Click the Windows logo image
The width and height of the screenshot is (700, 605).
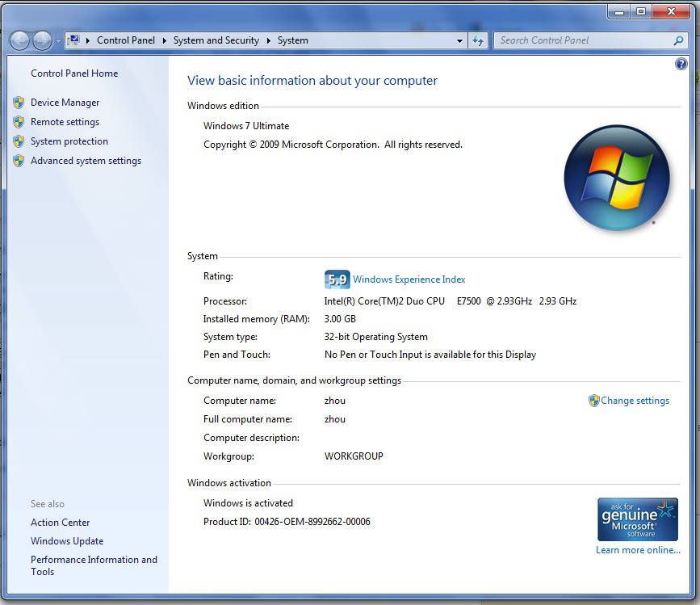617,178
